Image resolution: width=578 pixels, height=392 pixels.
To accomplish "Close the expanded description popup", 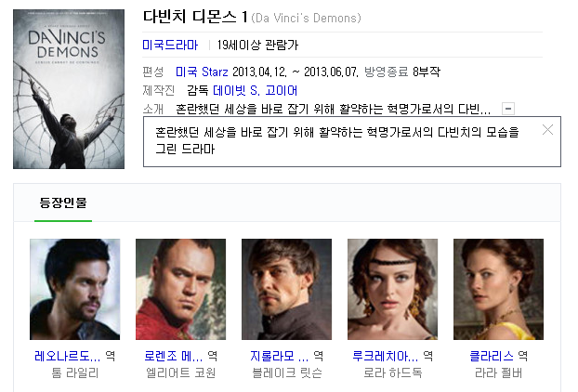I will click(547, 130).
